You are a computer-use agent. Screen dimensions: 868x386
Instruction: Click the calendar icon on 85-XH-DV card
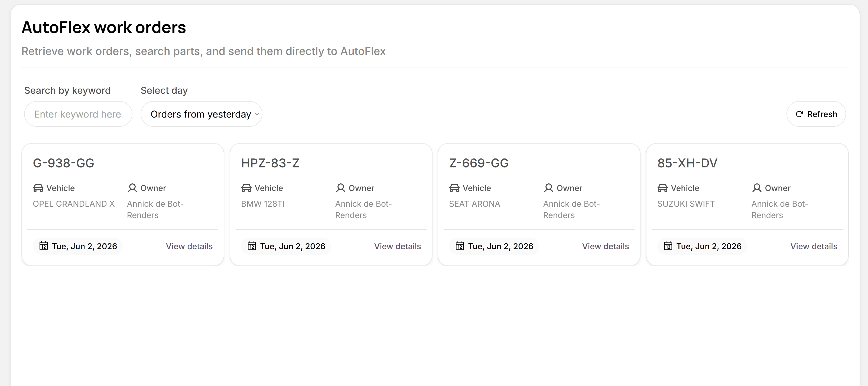[x=668, y=246]
